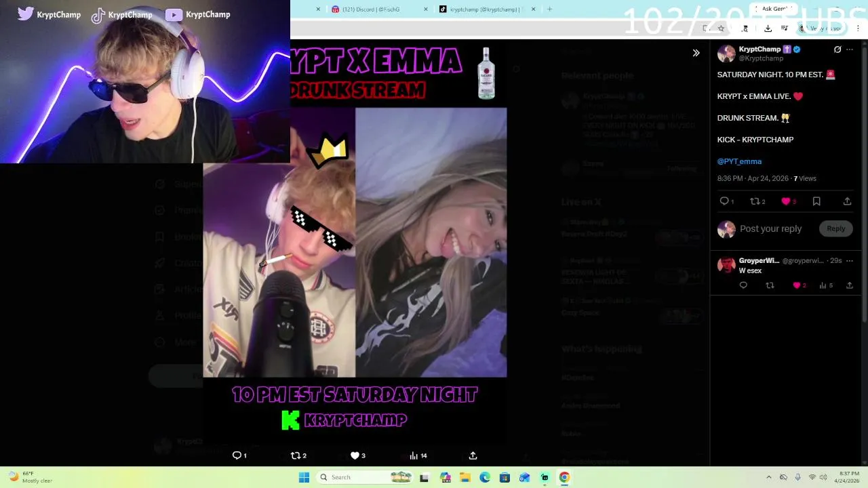Show hidden system tray icons

(768, 477)
